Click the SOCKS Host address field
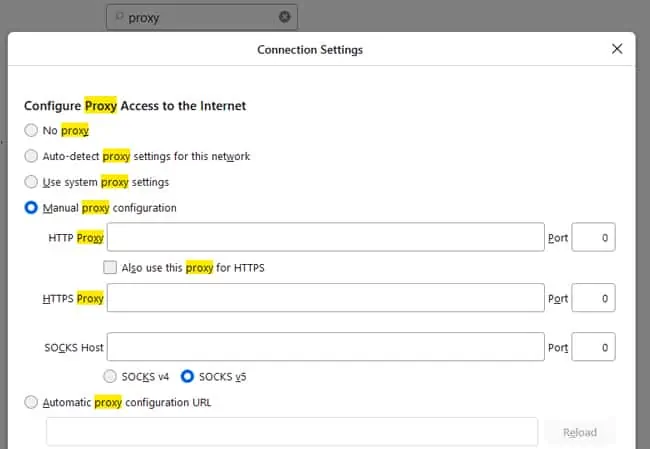 (x=325, y=347)
